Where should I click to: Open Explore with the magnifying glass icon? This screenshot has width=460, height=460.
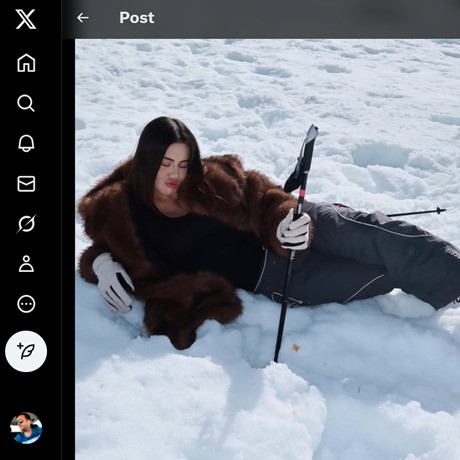click(26, 103)
